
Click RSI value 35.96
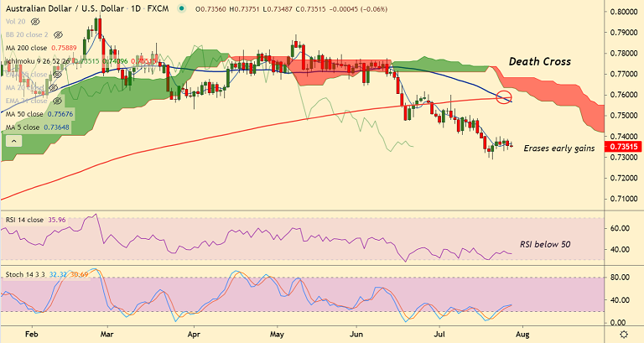pyautogui.click(x=57, y=220)
